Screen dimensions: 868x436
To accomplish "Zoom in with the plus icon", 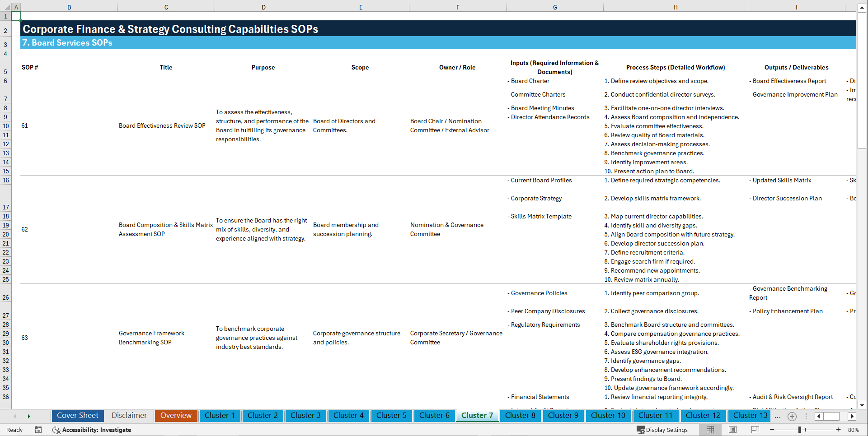I will coord(839,430).
